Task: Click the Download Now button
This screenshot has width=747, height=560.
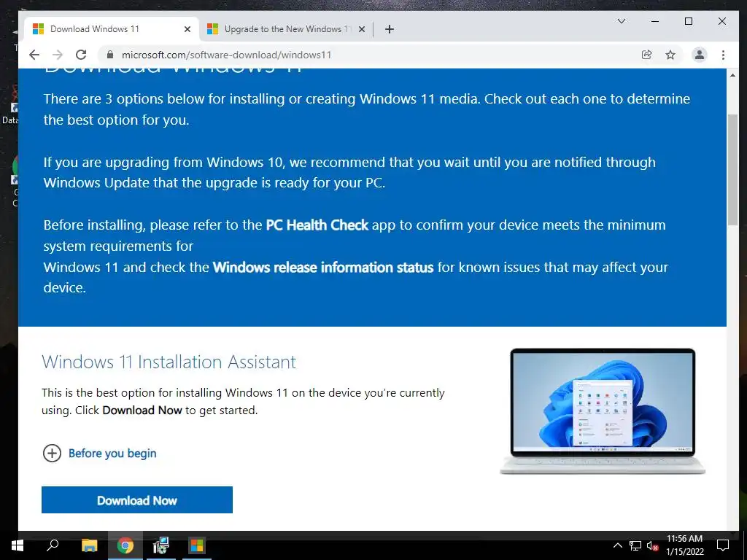Action: pos(136,500)
